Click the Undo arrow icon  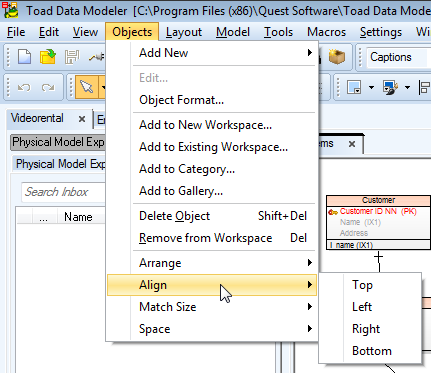24,88
